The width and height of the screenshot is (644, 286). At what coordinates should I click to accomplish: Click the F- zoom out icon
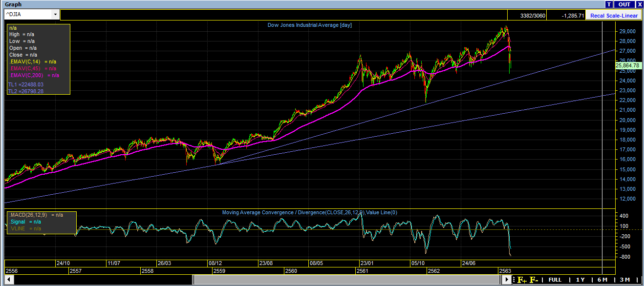click(x=534, y=280)
